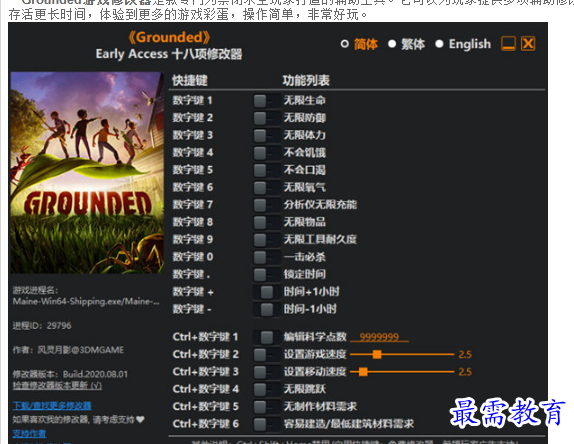Toggle the 无限防御 switch
The height and width of the screenshot is (444, 574).
point(266,118)
